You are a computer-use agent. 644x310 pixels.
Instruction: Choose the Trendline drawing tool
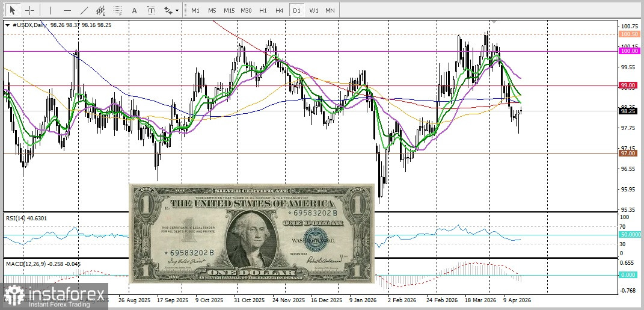84,10
